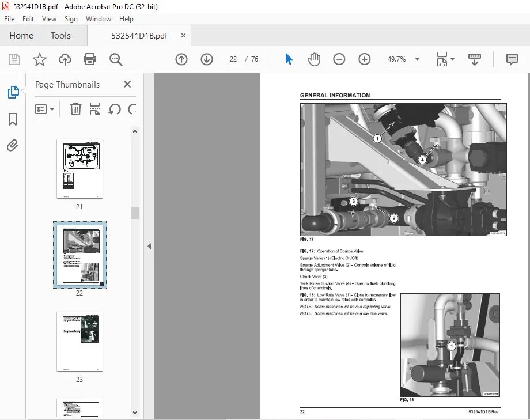
Task: Open the File menu
Action: (9, 19)
